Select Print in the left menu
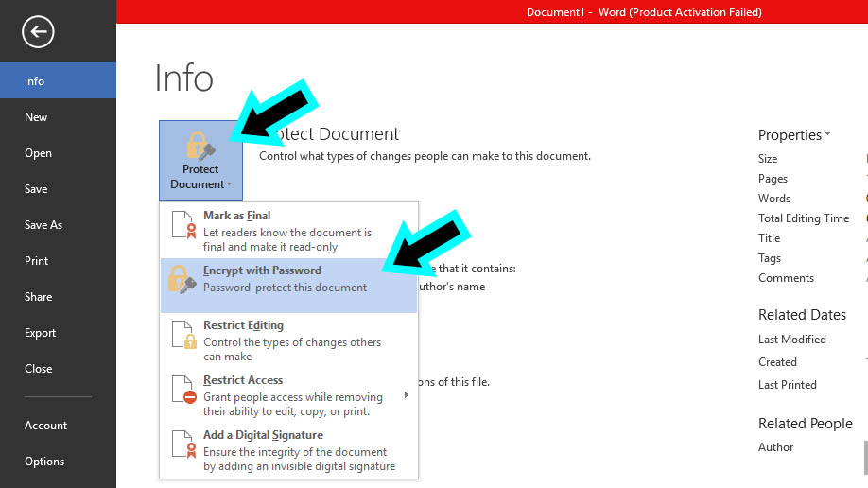This screenshot has width=868, height=488. 36,261
